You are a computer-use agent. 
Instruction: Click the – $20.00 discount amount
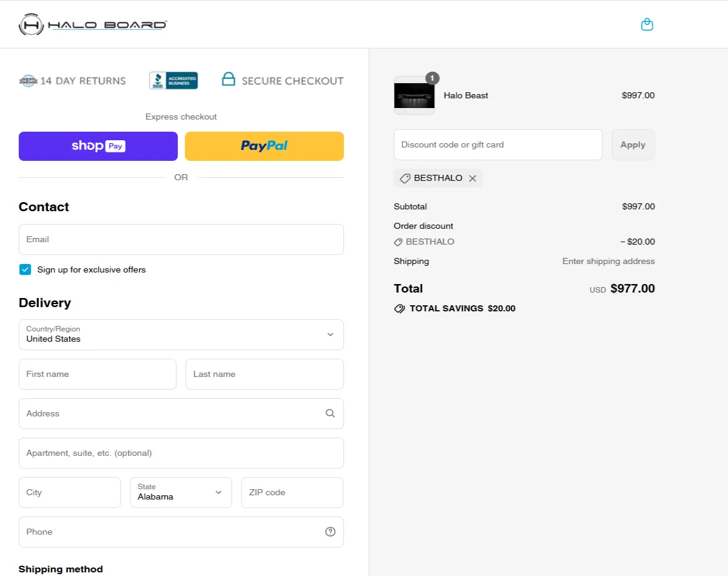coord(638,242)
